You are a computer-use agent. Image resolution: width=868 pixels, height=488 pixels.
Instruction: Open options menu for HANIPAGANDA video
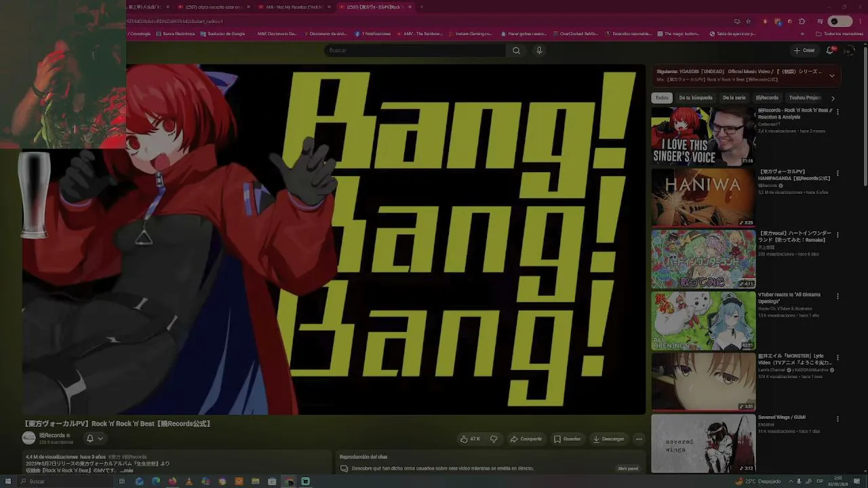tap(837, 174)
